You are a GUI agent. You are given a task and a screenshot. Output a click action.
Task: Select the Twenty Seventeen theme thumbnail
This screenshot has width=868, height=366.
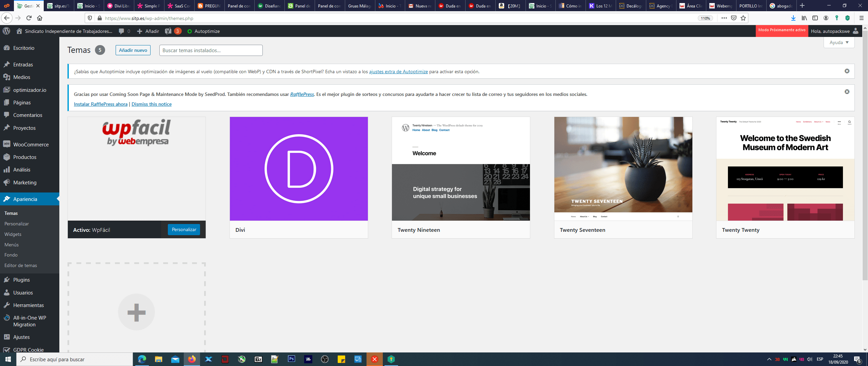tap(623, 169)
